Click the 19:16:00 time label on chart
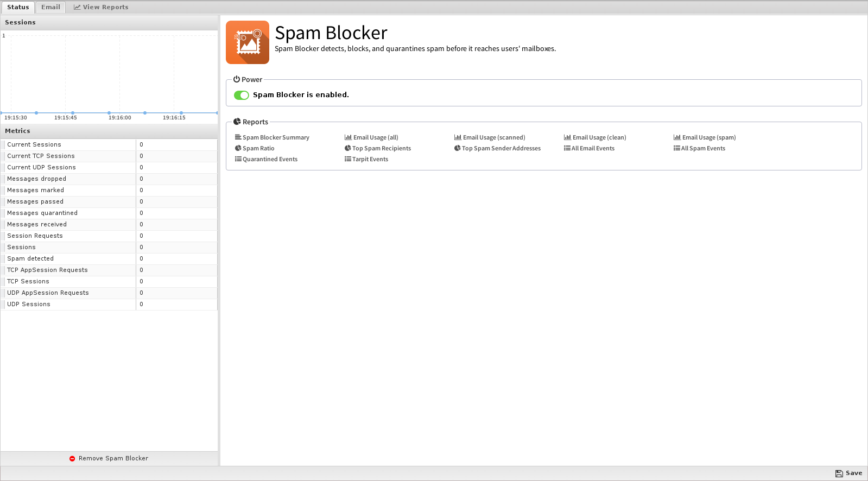This screenshot has width=868, height=481. click(120, 117)
